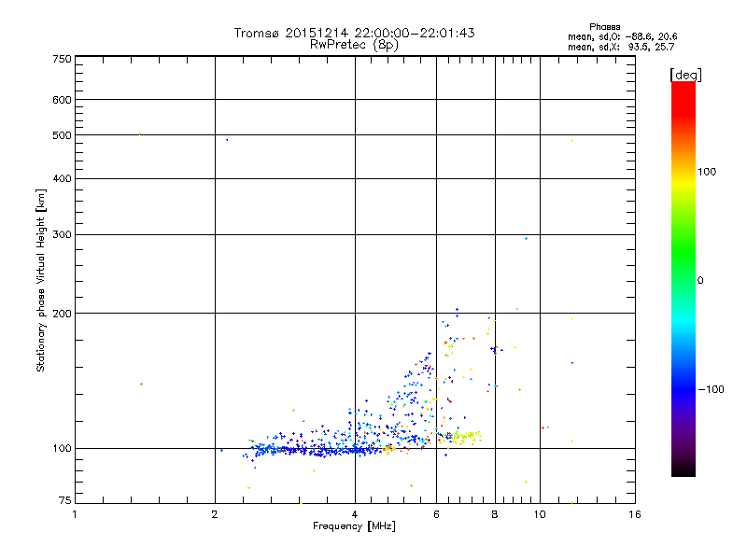This screenshot has width=747, height=560.
Task: Click the frequency axis tick label "2"
Action: (215, 514)
